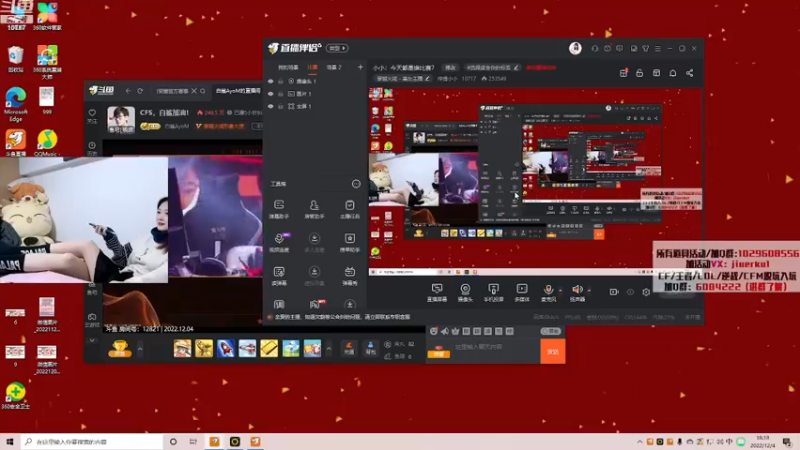The width and height of the screenshot is (800, 450).
Task: Select the rocket gift in Douyu gift bar
Action: (x=226, y=348)
